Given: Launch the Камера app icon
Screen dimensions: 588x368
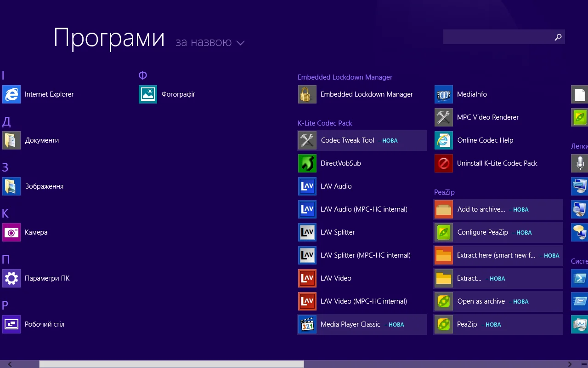Looking at the screenshot, I should coord(11,232).
